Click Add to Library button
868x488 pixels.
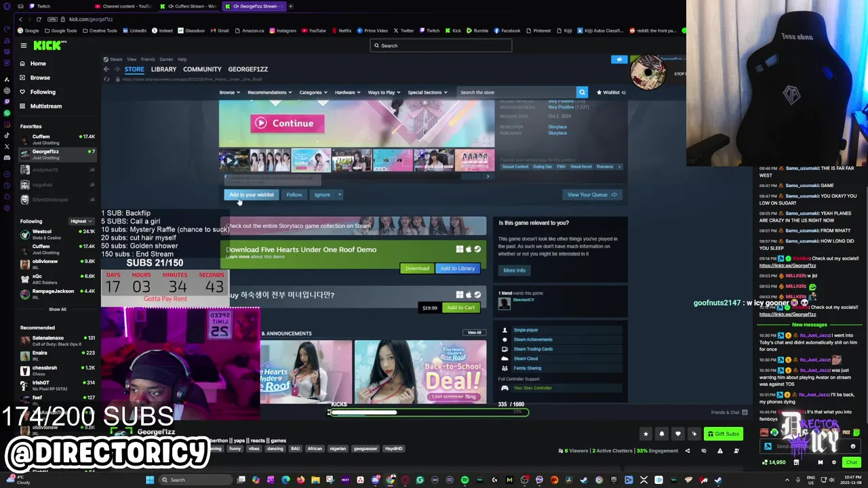coord(458,268)
